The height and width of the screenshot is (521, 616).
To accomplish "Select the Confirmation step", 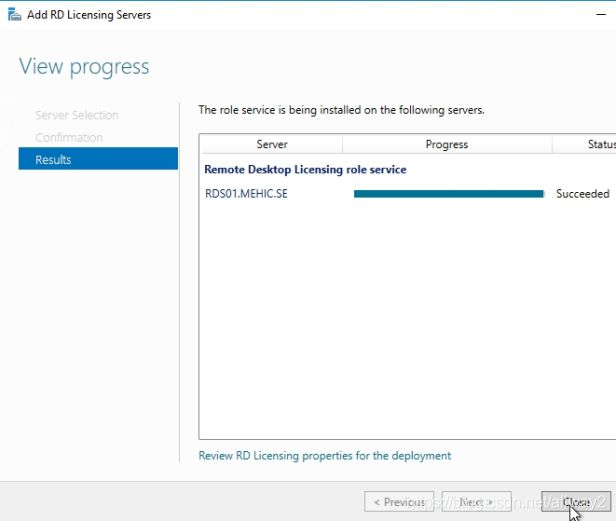I will (69, 138).
